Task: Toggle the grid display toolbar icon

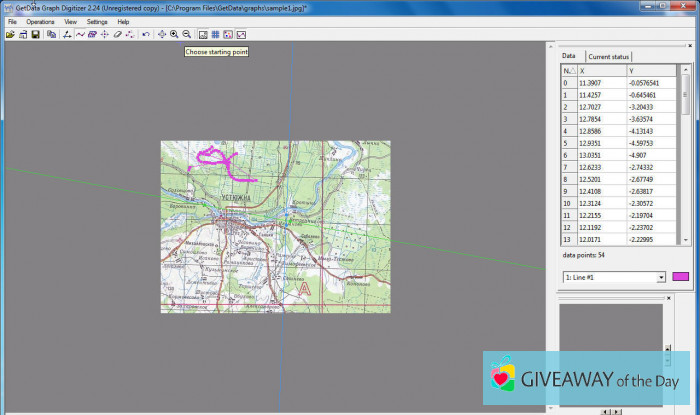Action: coord(215,34)
